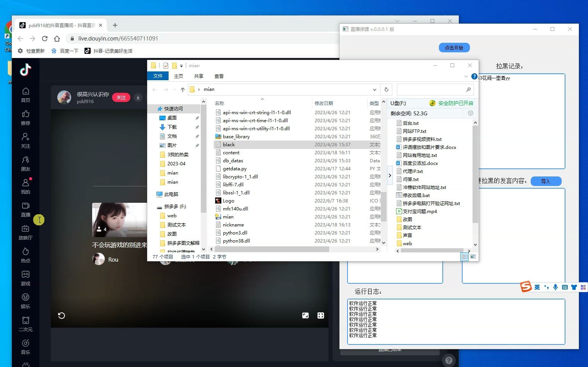Switch to 主页 ribbon tab
Screen dimensions: 588x367
pyautogui.click(x=179, y=76)
